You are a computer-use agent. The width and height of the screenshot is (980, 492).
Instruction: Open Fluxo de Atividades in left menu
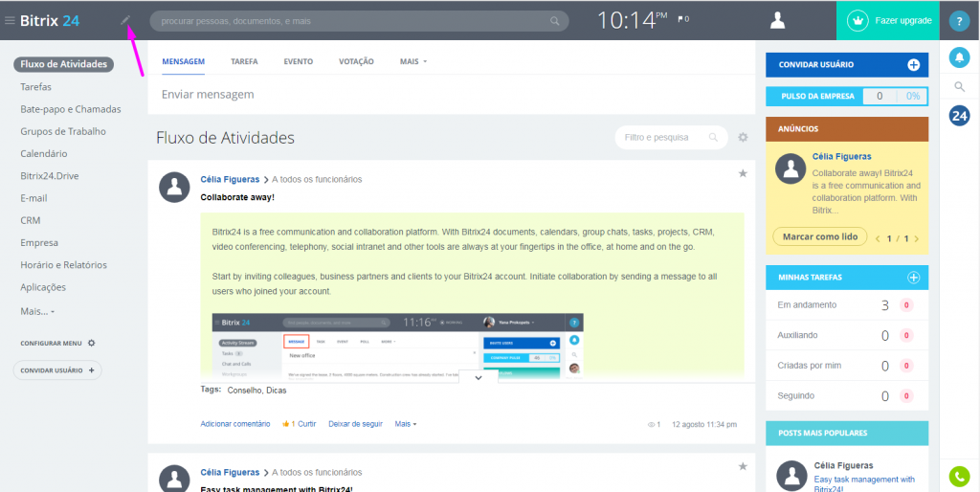[x=64, y=64]
